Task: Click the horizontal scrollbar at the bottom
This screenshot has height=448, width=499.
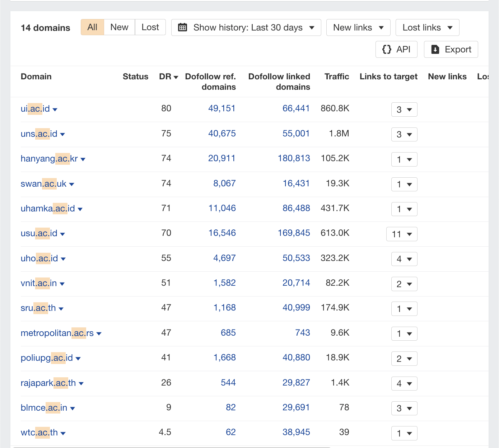Action: [172, 446]
